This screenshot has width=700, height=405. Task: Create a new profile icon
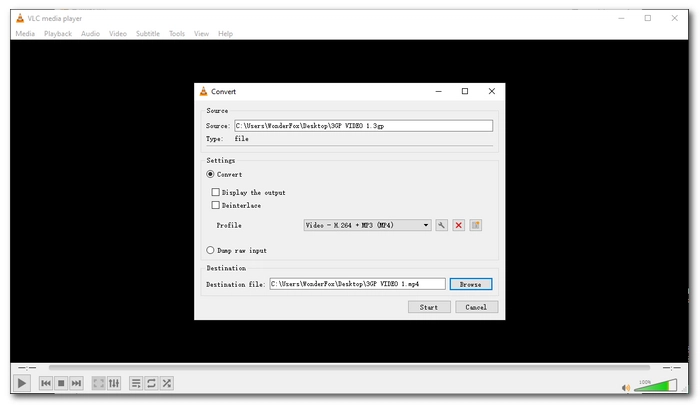click(476, 225)
